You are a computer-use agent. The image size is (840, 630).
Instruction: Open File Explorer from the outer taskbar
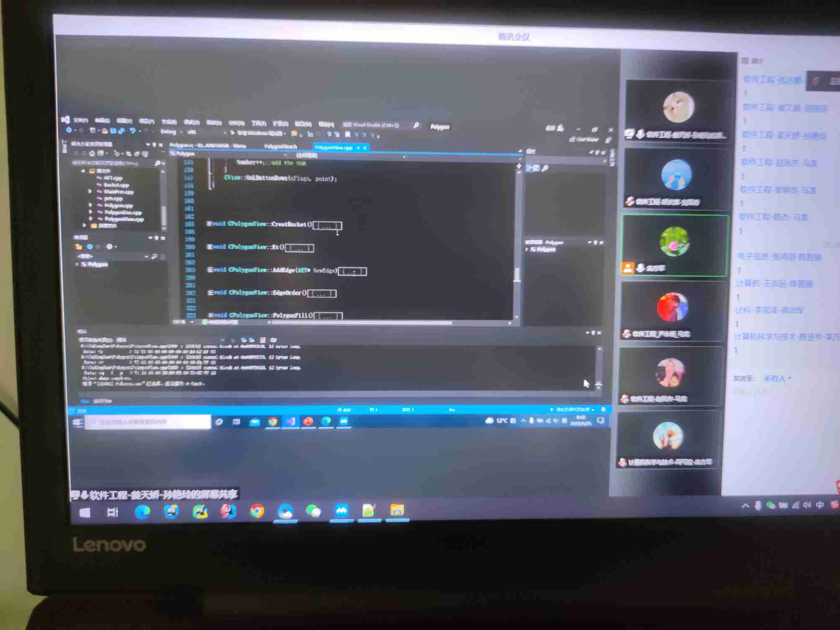397,510
